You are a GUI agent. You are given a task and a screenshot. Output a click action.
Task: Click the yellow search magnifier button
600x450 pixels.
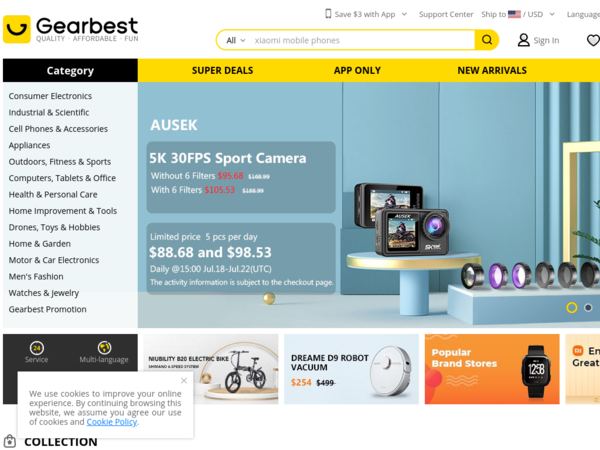click(x=487, y=40)
